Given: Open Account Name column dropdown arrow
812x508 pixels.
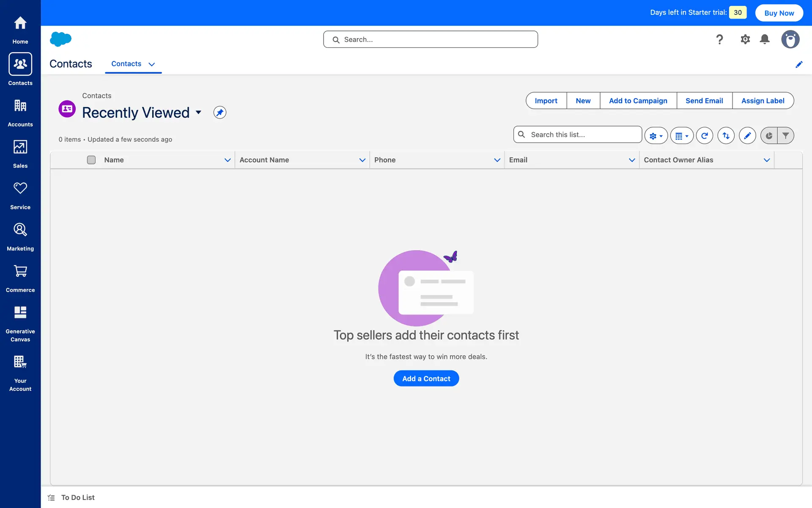Looking at the screenshot, I should [362, 160].
